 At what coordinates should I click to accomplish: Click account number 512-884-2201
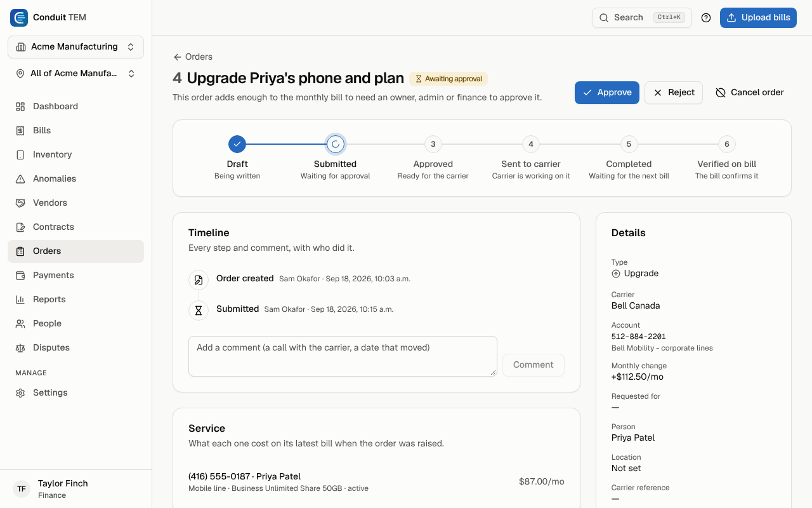tap(639, 337)
